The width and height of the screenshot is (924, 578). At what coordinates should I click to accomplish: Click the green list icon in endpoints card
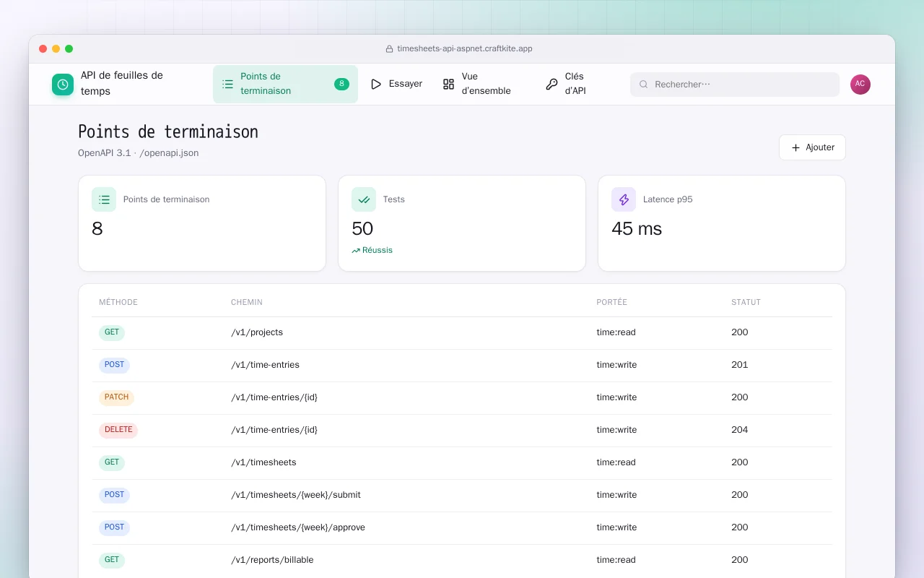(104, 199)
